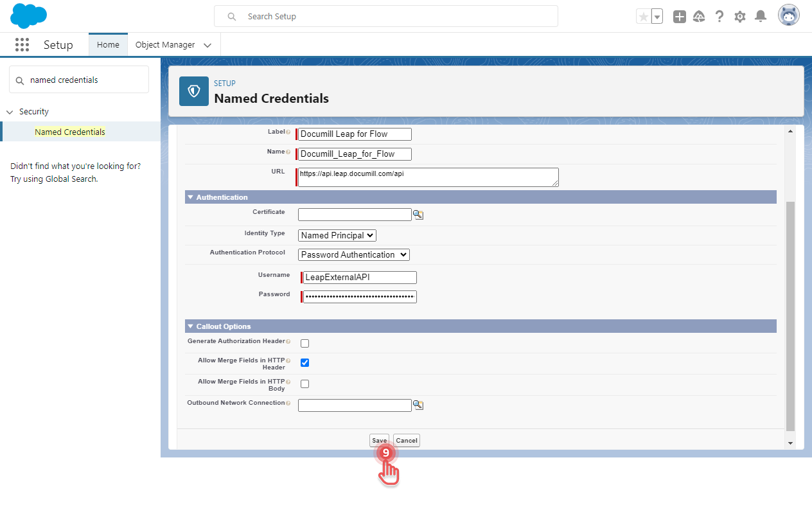Open the user profile avatar

(788, 15)
